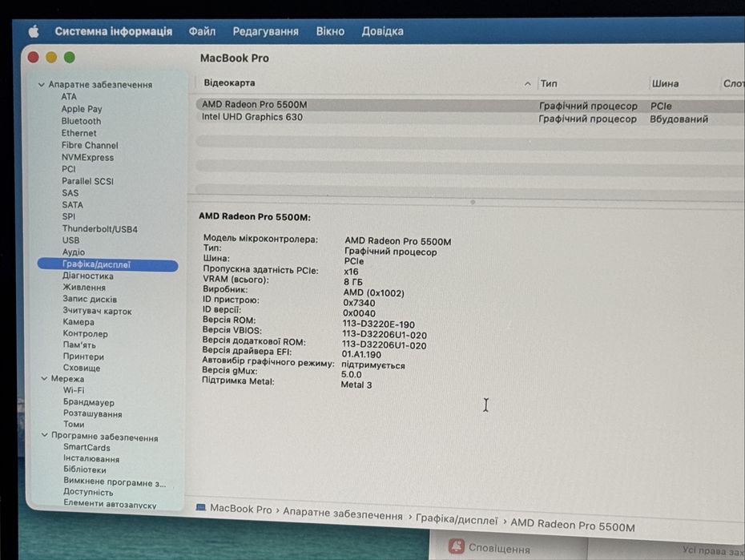Select Сховище in the sidebar
The image size is (745, 560).
pyautogui.click(x=82, y=368)
